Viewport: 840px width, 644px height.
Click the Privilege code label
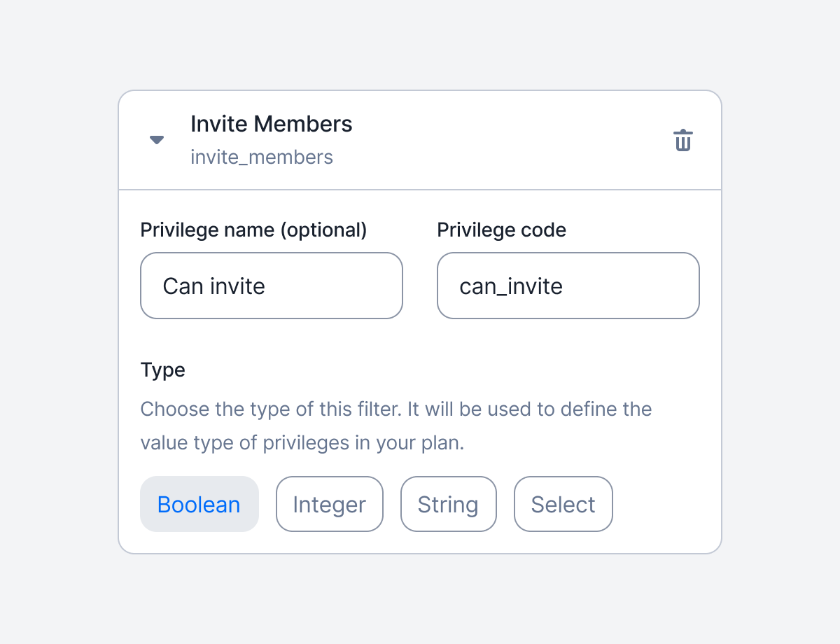[x=502, y=230]
